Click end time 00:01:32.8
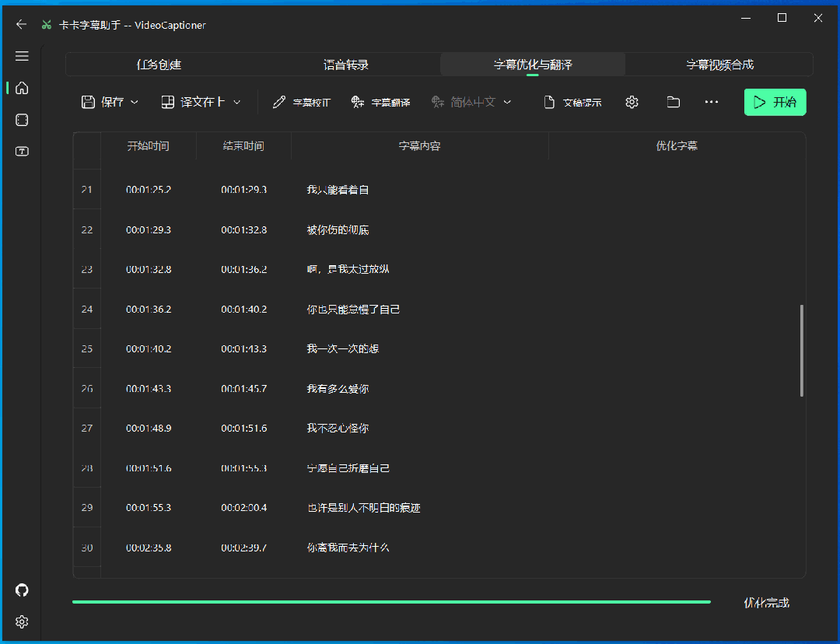The image size is (840, 644). pos(243,230)
